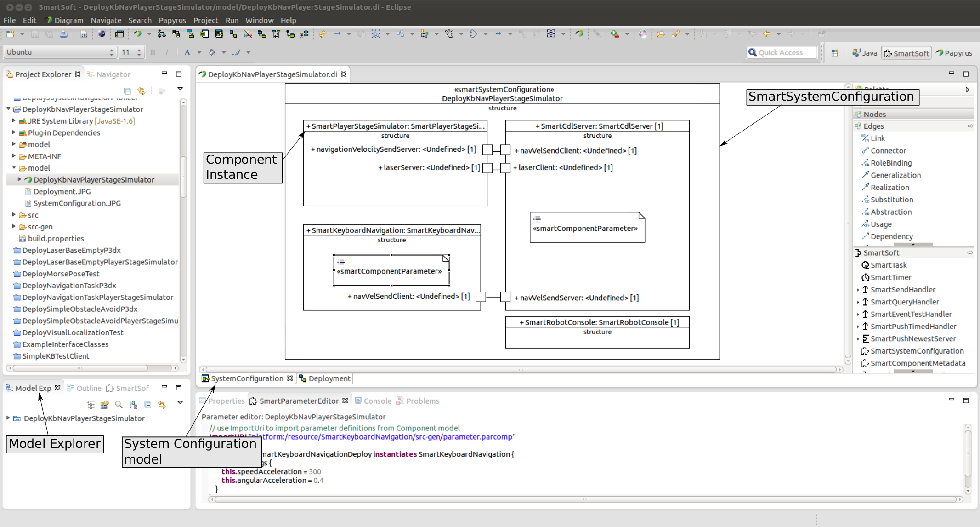Click the search icon in Model Explorer toolbar

pyautogui.click(x=119, y=405)
